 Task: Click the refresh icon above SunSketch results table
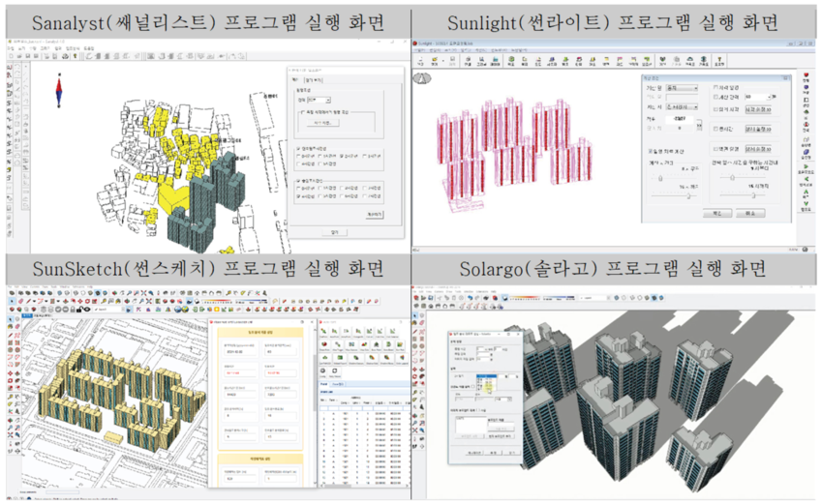click(335, 371)
